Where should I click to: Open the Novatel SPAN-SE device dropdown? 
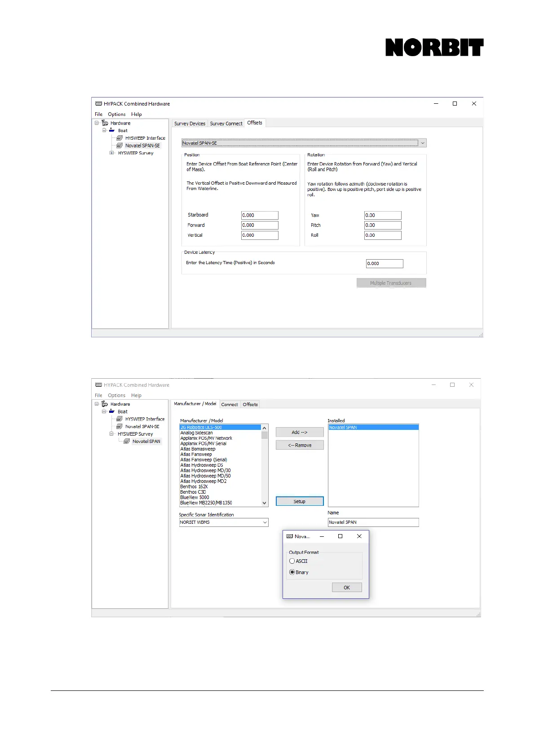(x=422, y=143)
